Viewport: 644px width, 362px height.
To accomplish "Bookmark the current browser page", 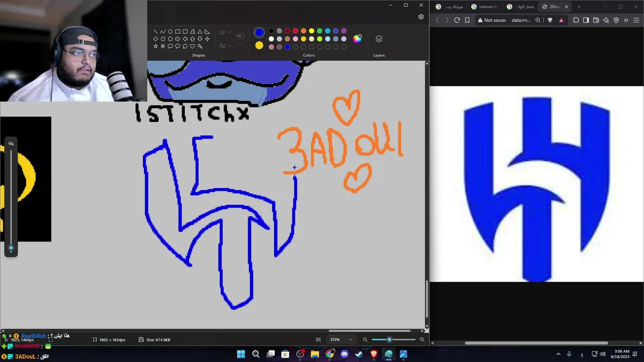I will tap(467, 20).
